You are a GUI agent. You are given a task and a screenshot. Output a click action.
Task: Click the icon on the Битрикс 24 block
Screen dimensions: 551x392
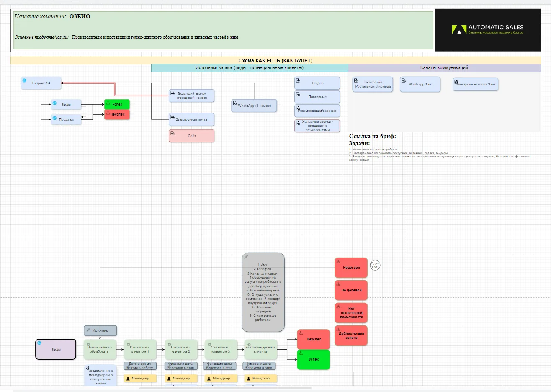pos(24,80)
